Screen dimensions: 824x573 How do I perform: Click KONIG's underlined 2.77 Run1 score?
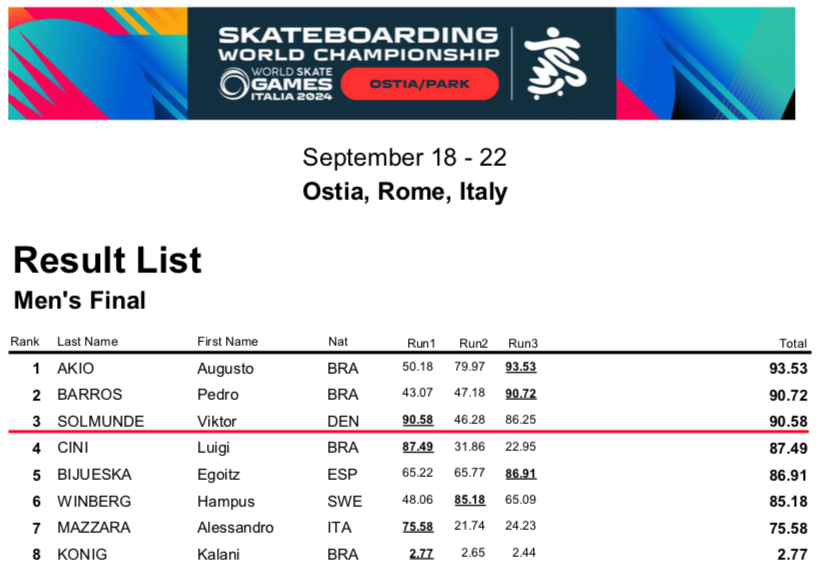[421, 554]
